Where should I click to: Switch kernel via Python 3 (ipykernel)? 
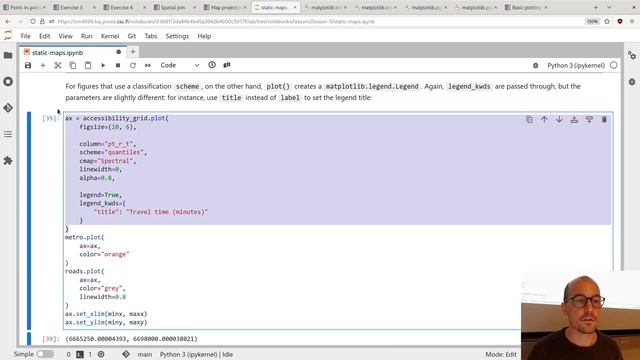pyautogui.click(x=576, y=65)
